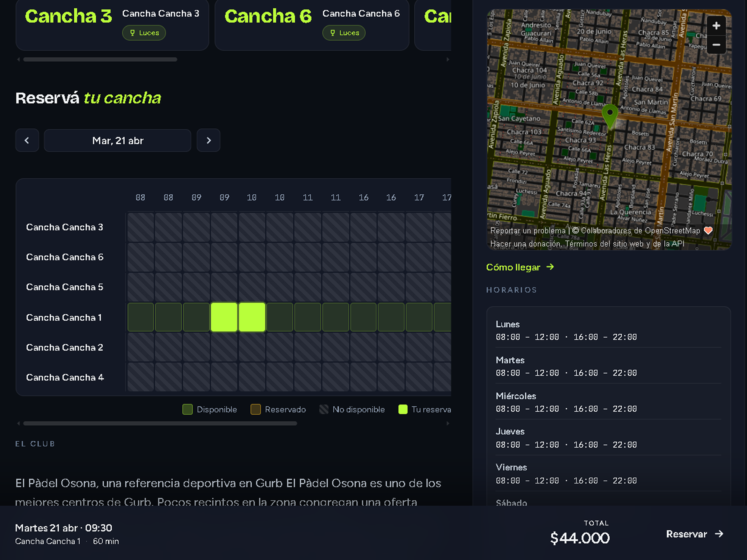Select first 11 slot on Cancha 1

point(308,317)
